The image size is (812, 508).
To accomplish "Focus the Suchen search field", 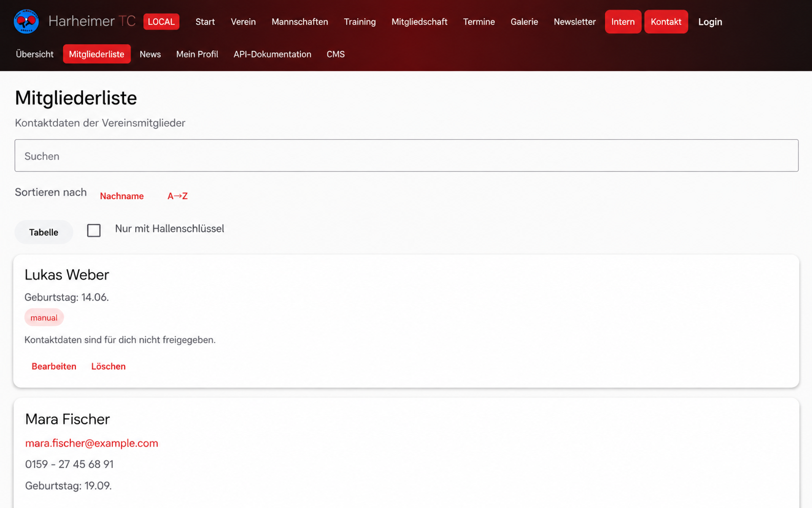I will point(407,156).
